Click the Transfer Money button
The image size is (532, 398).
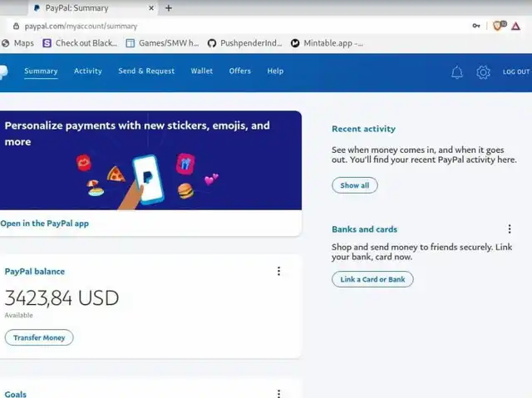pos(39,337)
